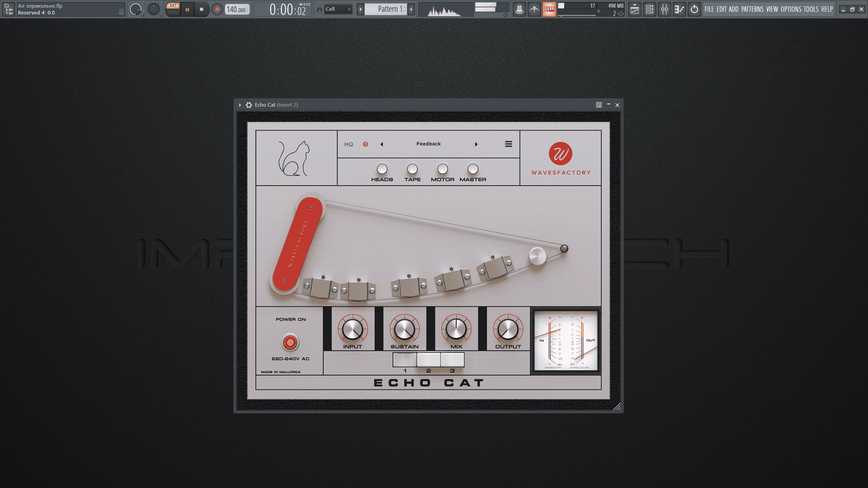Adjust the master volume knob in top toolbar
The height and width of the screenshot is (488, 868).
[x=135, y=9]
